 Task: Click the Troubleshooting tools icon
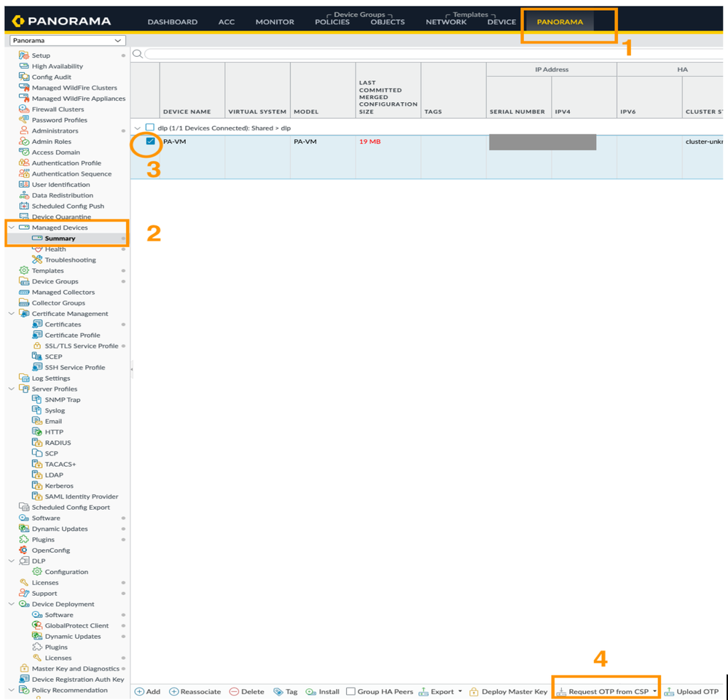pyautogui.click(x=37, y=260)
